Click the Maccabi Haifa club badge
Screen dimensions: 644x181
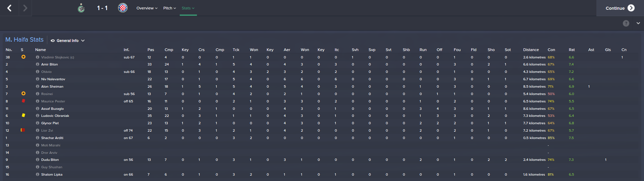click(81, 8)
